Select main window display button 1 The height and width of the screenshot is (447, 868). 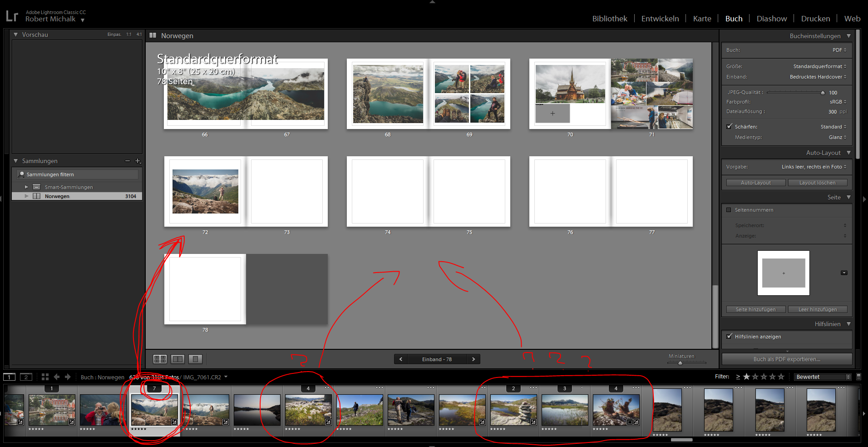[9, 377]
